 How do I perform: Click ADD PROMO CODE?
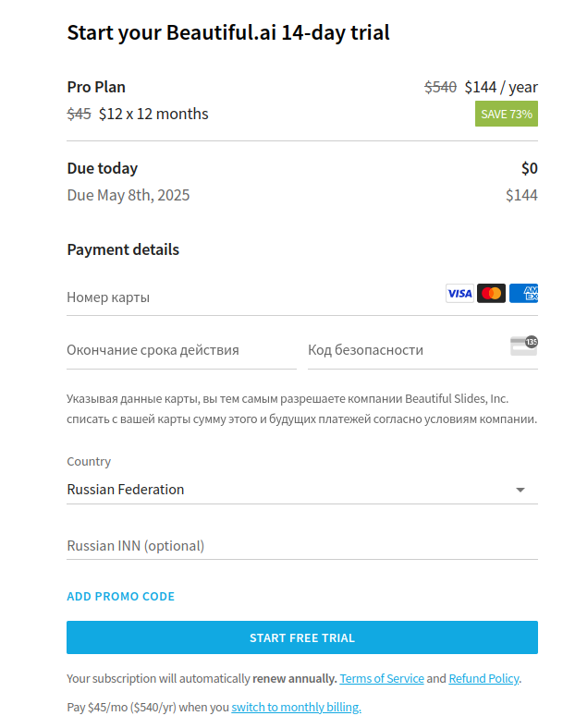pyautogui.click(x=121, y=597)
